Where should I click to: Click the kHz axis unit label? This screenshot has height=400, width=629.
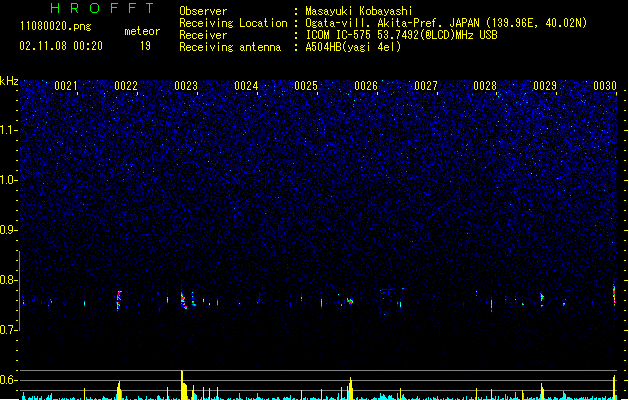(9, 81)
